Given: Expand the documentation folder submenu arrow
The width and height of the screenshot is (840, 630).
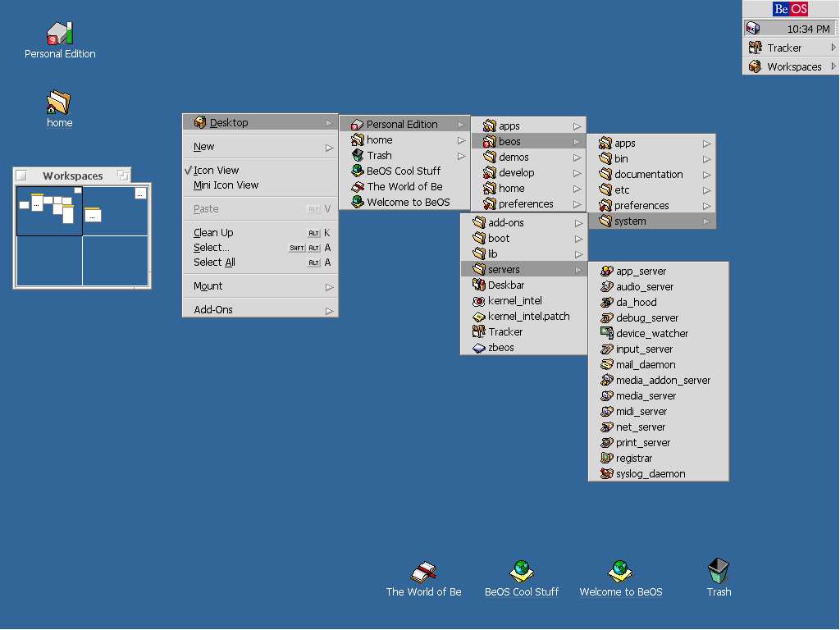Looking at the screenshot, I should (706, 175).
